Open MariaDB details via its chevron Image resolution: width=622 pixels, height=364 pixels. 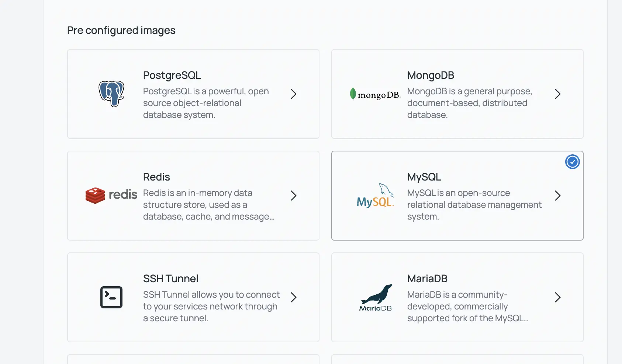(x=557, y=297)
